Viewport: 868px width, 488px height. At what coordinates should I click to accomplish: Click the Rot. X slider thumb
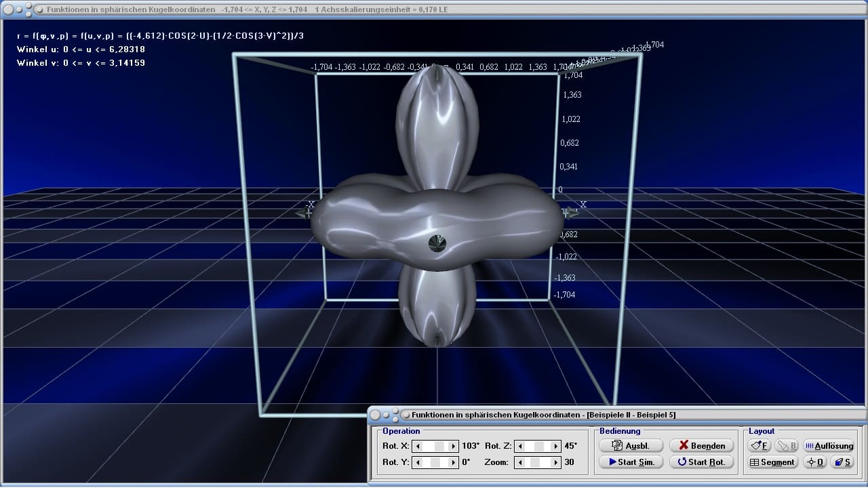click(439, 446)
